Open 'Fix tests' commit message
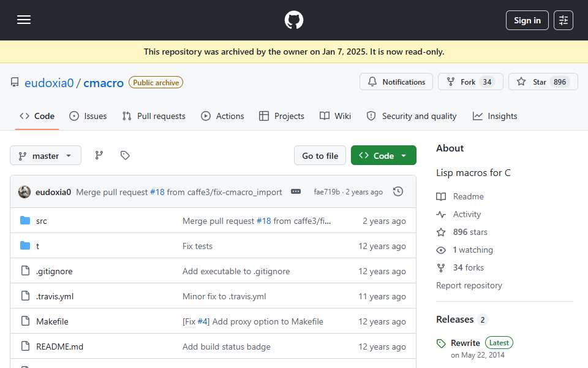This screenshot has height=368, width=588. pos(197,246)
